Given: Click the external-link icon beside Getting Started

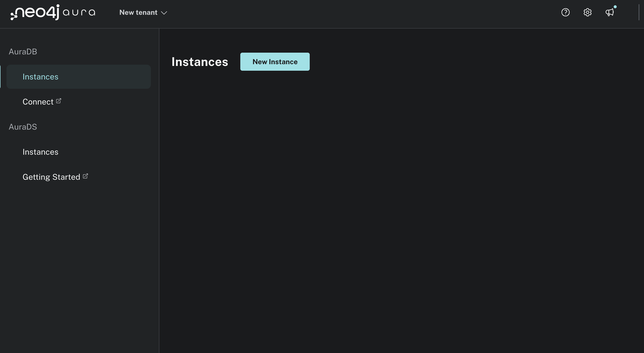Looking at the screenshot, I should pos(85,176).
